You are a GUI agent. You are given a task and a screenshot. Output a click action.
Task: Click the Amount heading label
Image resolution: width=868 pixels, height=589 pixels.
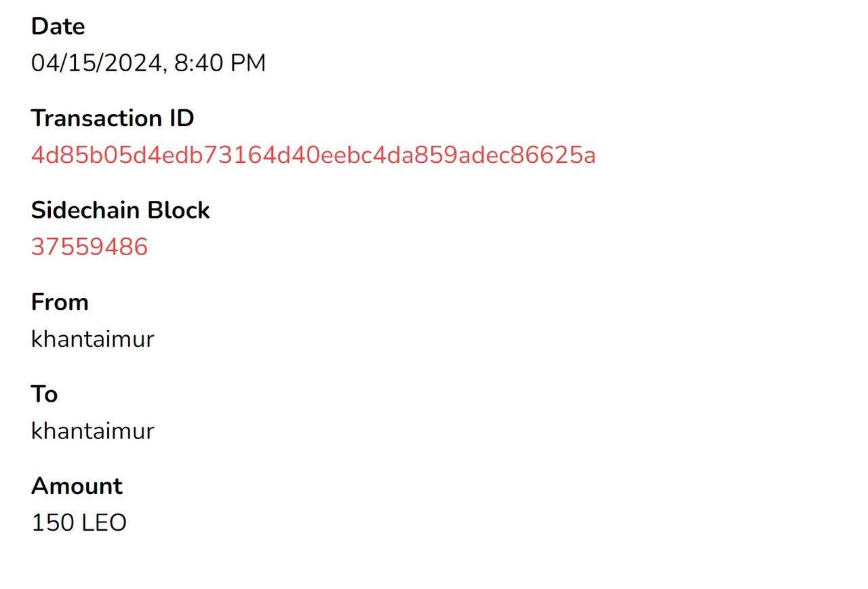tap(77, 486)
